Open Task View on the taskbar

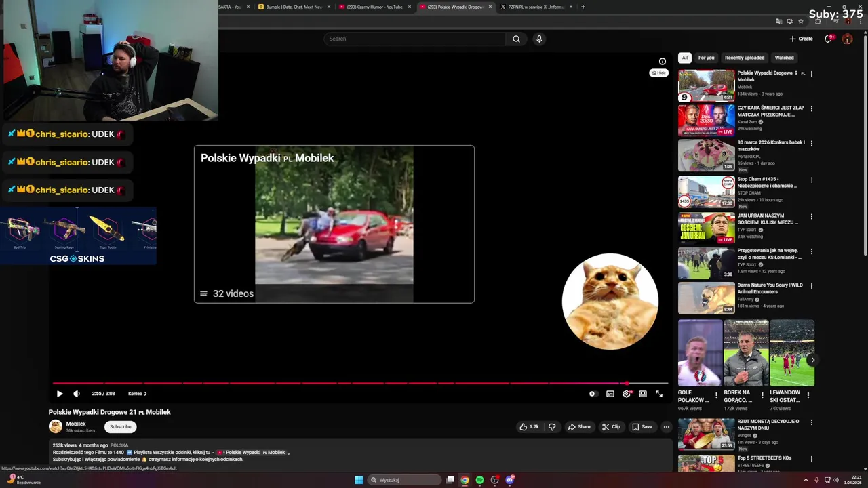tap(450, 480)
